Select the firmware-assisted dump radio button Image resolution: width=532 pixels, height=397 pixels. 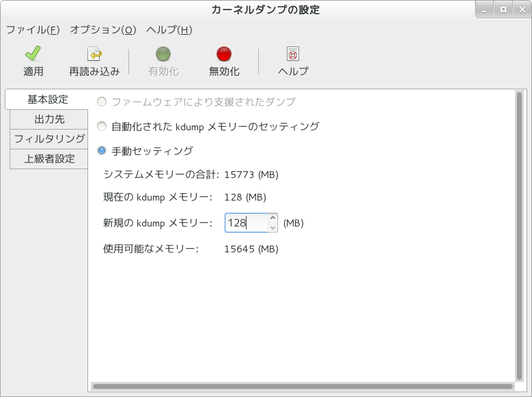(102, 102)
